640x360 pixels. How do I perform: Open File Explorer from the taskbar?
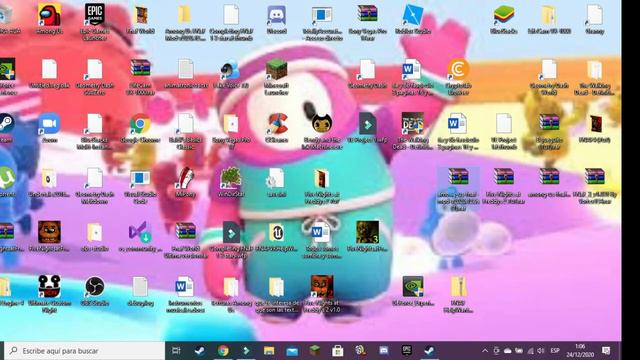pyautogui.click(x=269, y=351)
